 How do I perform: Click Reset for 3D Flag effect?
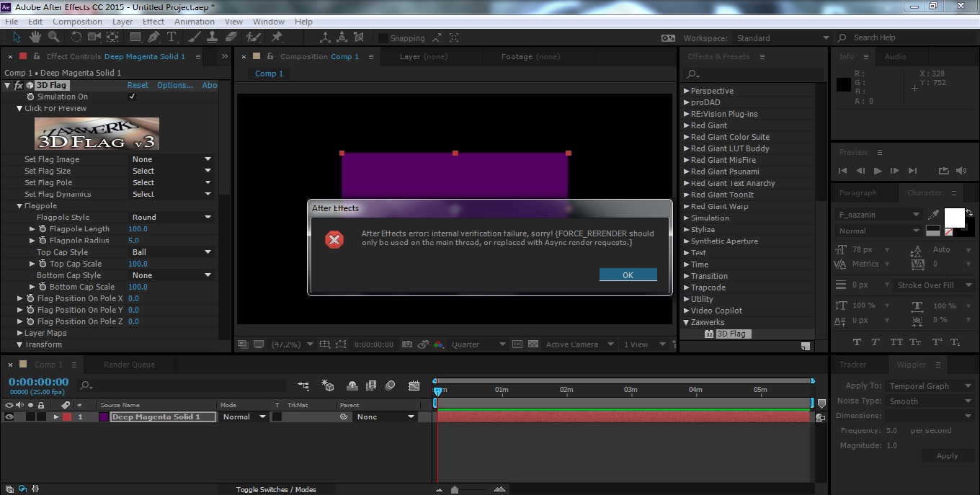click(x=138, y=85)
